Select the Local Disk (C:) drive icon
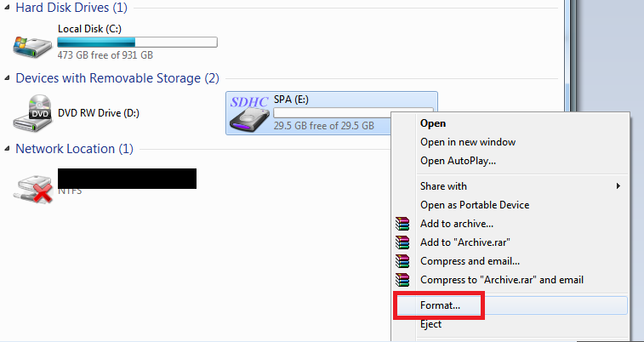This screenshot has height=342, width=644. pos(32,47)
